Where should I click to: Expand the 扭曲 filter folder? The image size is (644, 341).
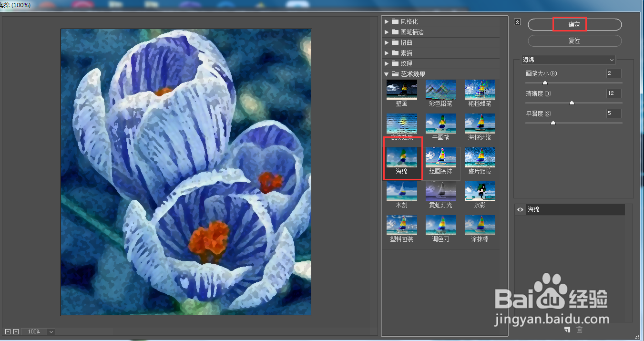click(x=387, y=42)
